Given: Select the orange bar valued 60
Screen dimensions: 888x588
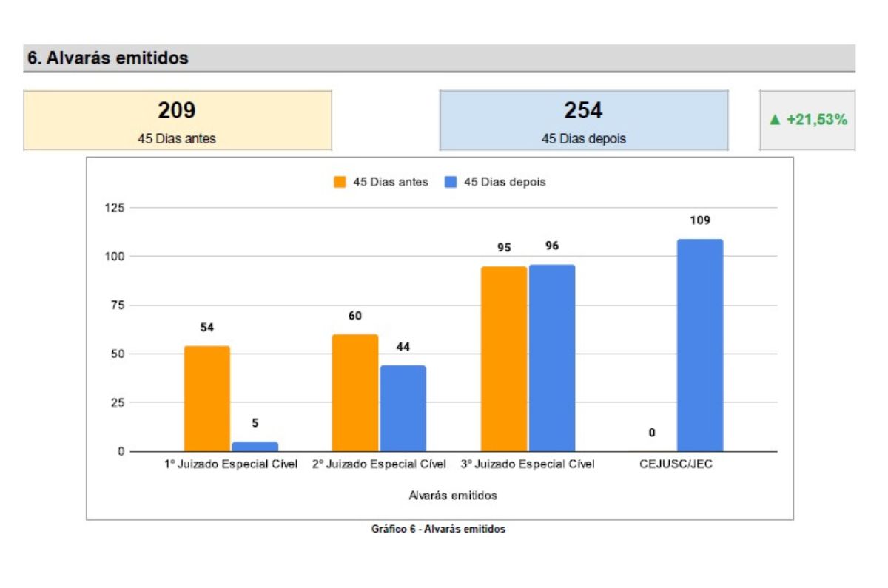Looking at the screenshot, I should point(355,393).
